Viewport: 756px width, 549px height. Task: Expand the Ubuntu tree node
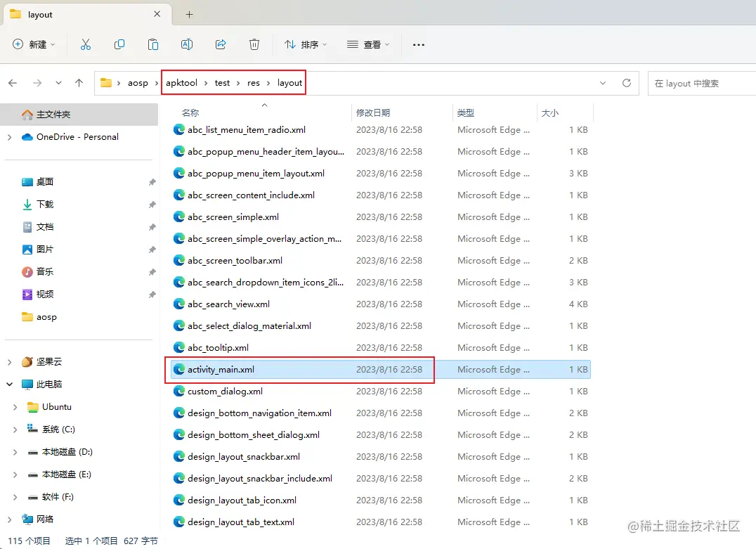[x=15, y=407]
